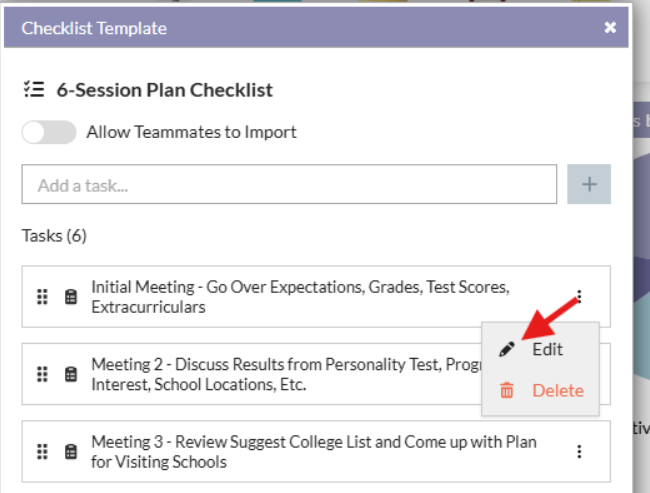
Task: Click clipboard icon on Meeting 2 task
Action: pyautogui.click(x=70, y=374)
